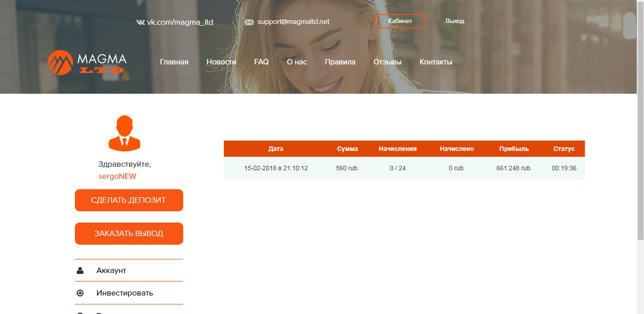This screenshot has height=314, width=644.
Task: Open the FAQ page
Action: pos(261,62)
